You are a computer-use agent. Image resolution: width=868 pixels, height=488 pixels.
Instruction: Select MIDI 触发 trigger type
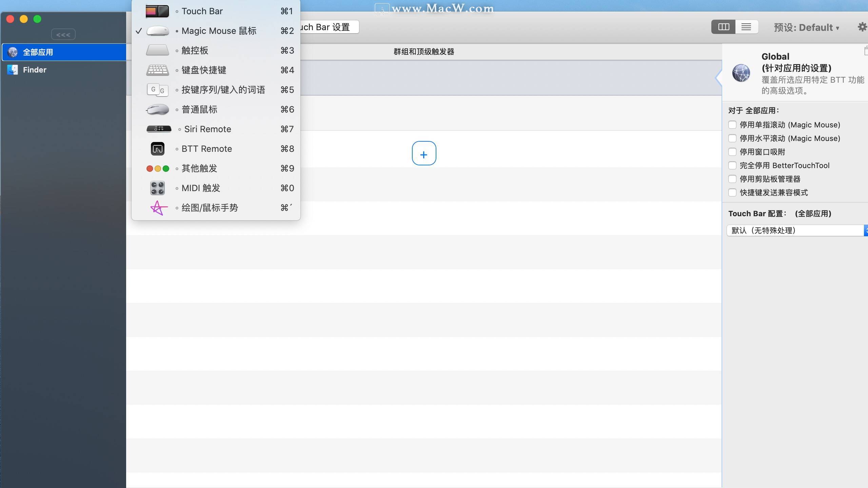pyautogui.click(x=201, y=188)
